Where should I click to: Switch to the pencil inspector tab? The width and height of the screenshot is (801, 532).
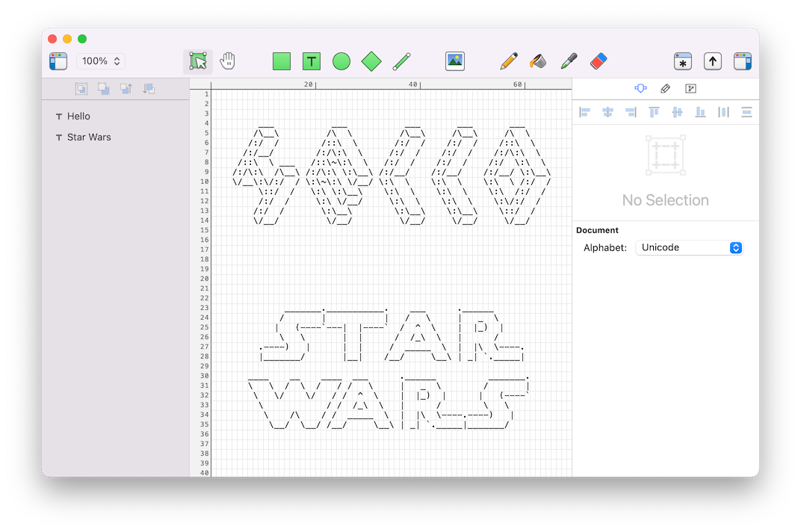click(x=666, y=89)
